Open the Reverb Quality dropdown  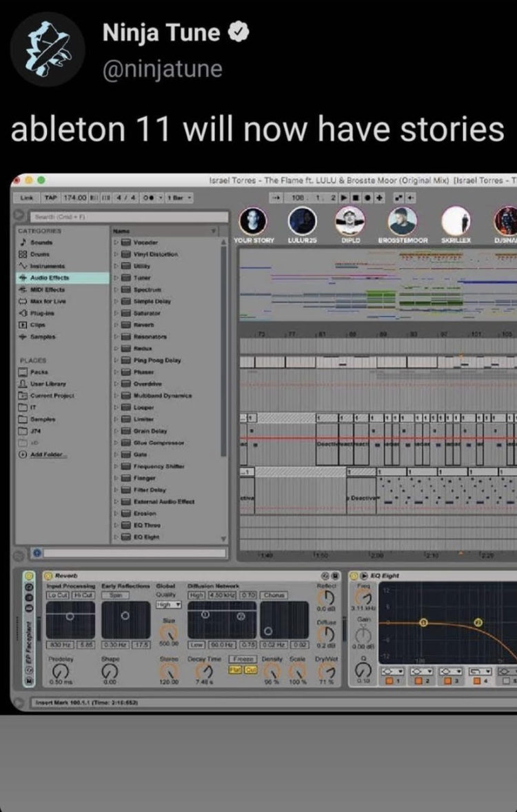point(168,604)
